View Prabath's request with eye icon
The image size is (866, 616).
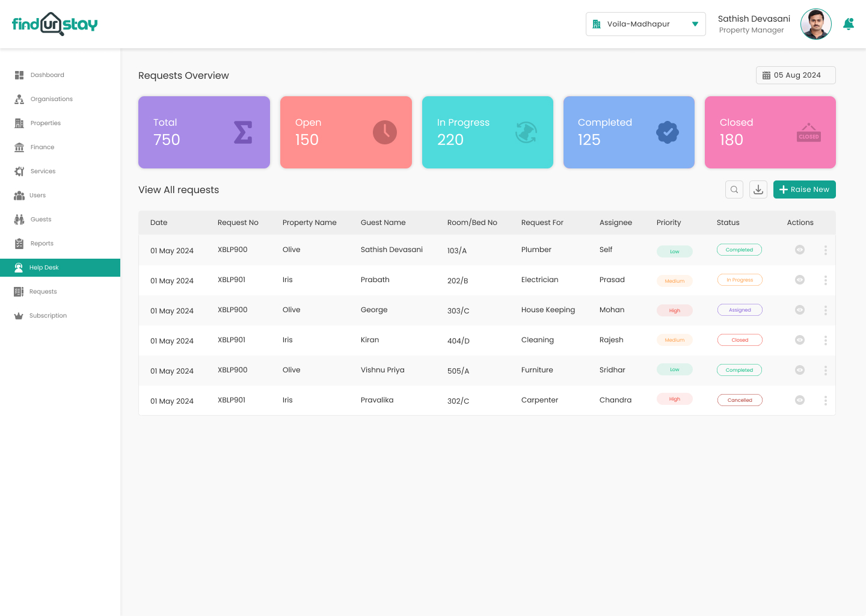pos(800,280)
